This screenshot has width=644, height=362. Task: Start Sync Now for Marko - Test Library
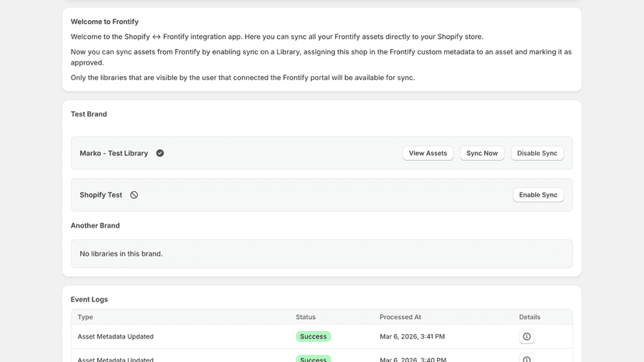(481, 153)
